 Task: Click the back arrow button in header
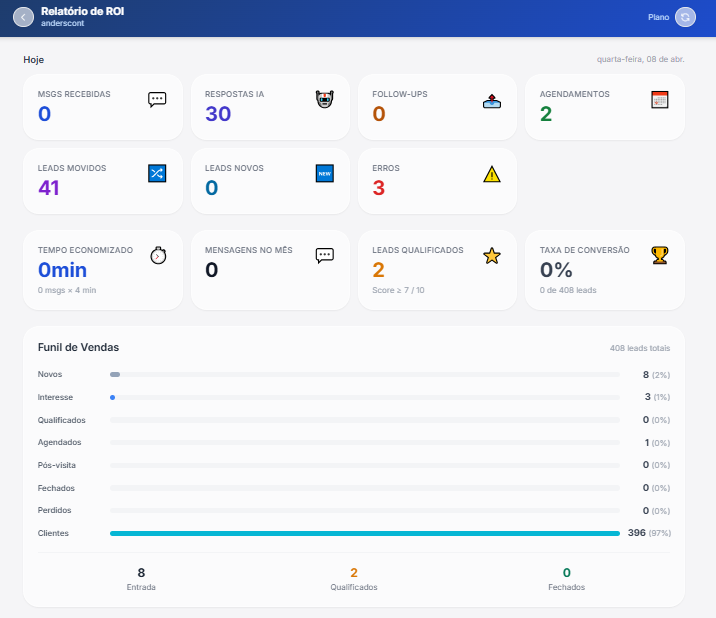pos(23,17)
